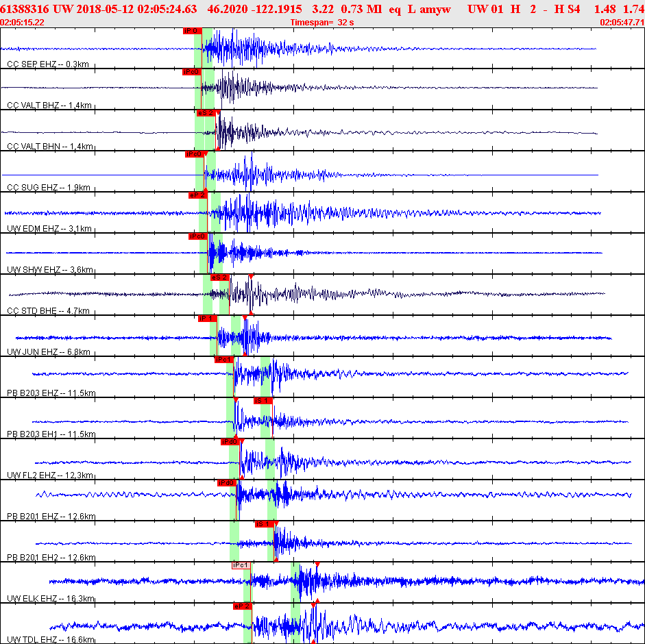
Task: Click the P pick flag on UW FL2 EHZ trace
Action: point(229,442)
